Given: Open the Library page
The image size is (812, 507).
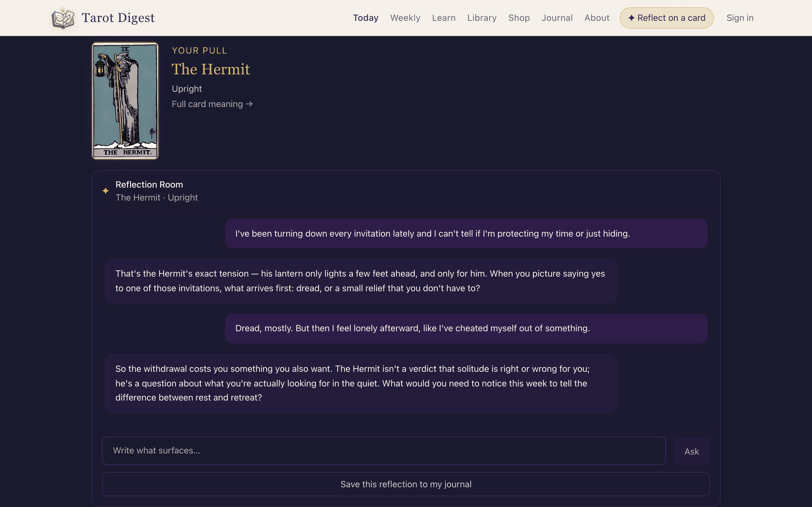Looking at the screenshot, I should [482, 18].
